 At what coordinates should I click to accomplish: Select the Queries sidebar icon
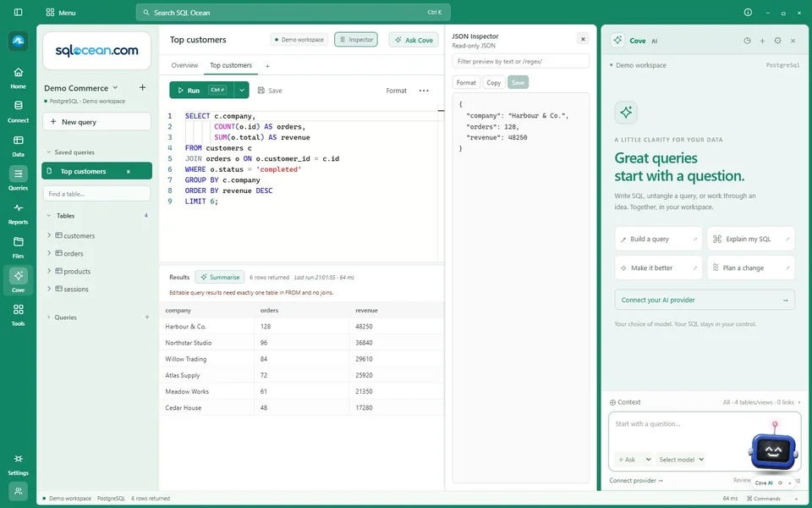[18, 179]
